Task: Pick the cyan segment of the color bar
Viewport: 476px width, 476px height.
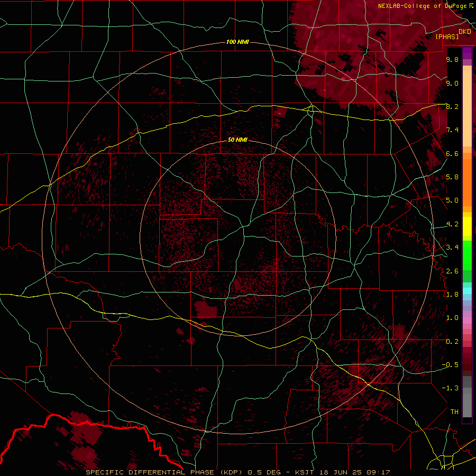Action: (467, 290)
